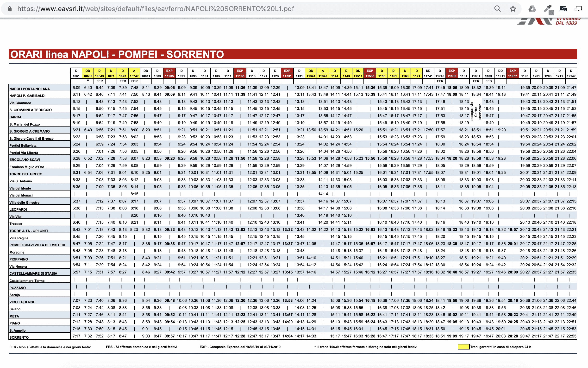The width and height of the screenshot is (588, 368).
Task: Click the SORRENTO station label
Action: tap(19, 337)
